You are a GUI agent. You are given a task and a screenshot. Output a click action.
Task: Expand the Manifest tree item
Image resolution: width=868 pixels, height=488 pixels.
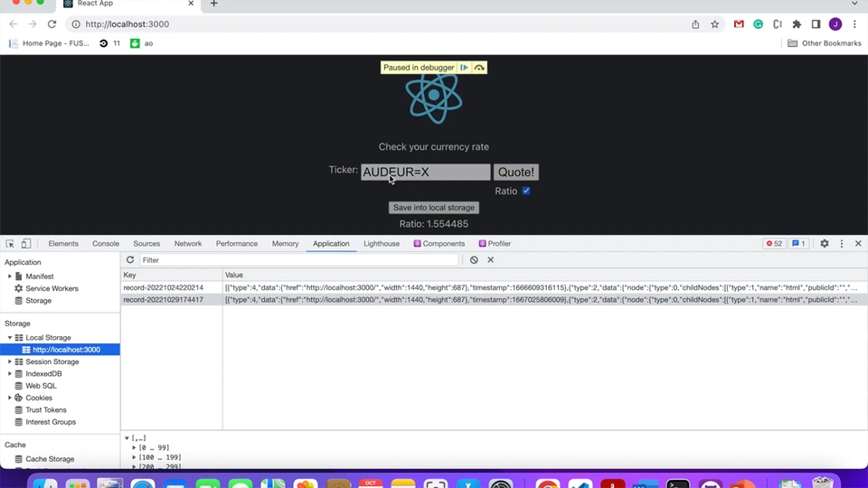(9, 277)
